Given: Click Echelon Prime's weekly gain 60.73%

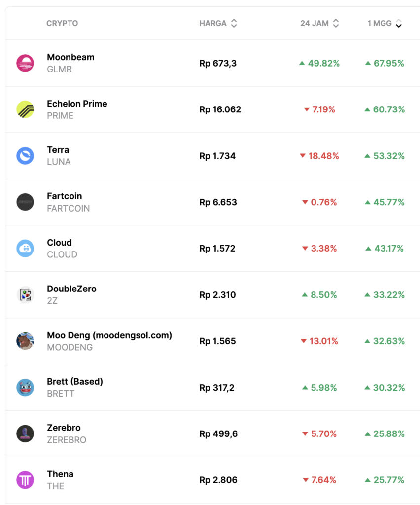Looking at the screenshot, I should [388, 109].
